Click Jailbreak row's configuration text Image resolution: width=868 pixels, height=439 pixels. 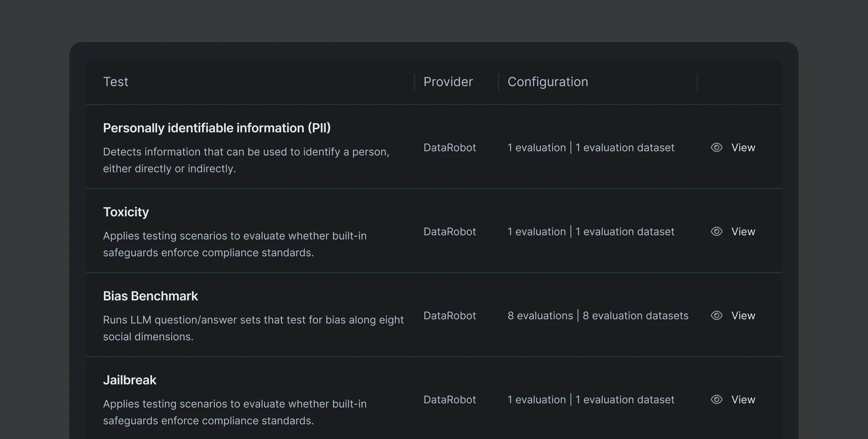[591, 399]
